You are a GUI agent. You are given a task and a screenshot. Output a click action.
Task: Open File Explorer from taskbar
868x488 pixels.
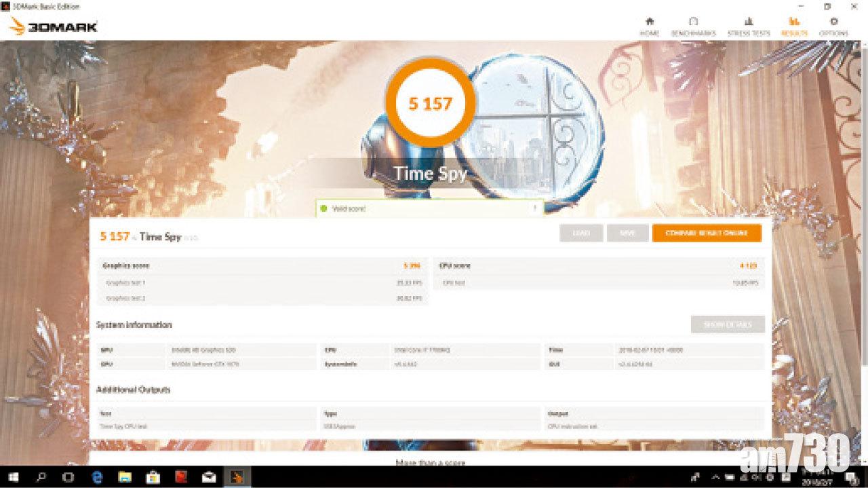pos(125,476)
